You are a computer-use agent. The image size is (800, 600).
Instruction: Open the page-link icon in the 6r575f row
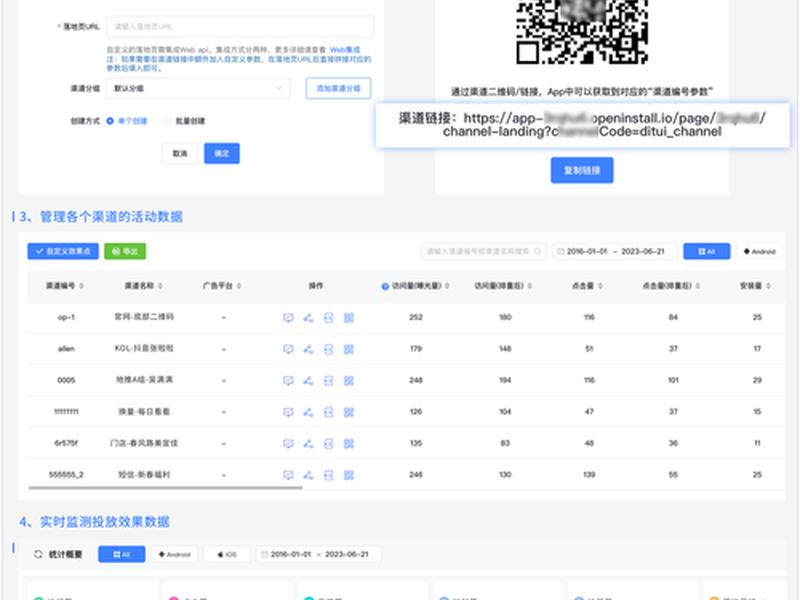[x=329, y=444]
